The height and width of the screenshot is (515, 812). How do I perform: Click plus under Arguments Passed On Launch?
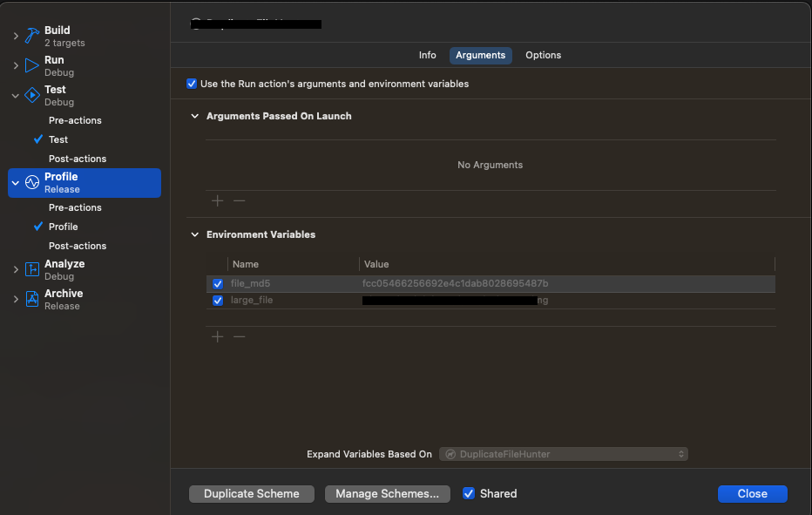pyautogui.click(x=218, y=200)
